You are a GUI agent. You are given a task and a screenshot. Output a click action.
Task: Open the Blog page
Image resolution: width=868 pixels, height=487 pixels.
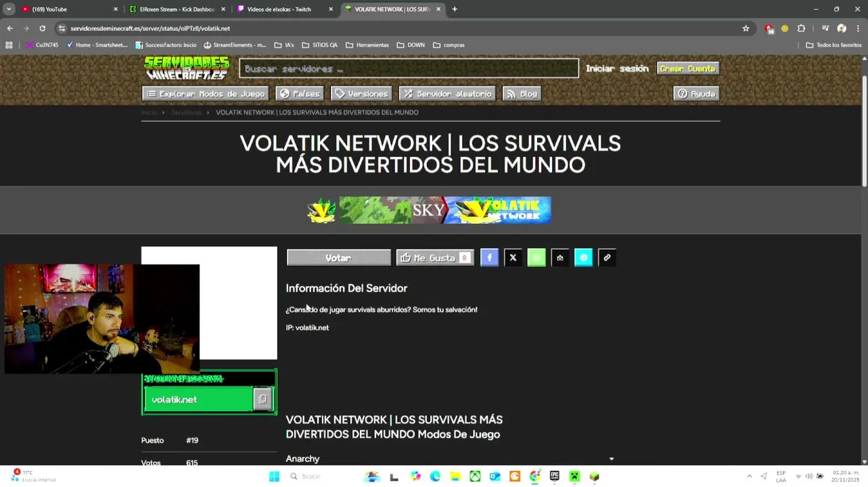(522, 94)
